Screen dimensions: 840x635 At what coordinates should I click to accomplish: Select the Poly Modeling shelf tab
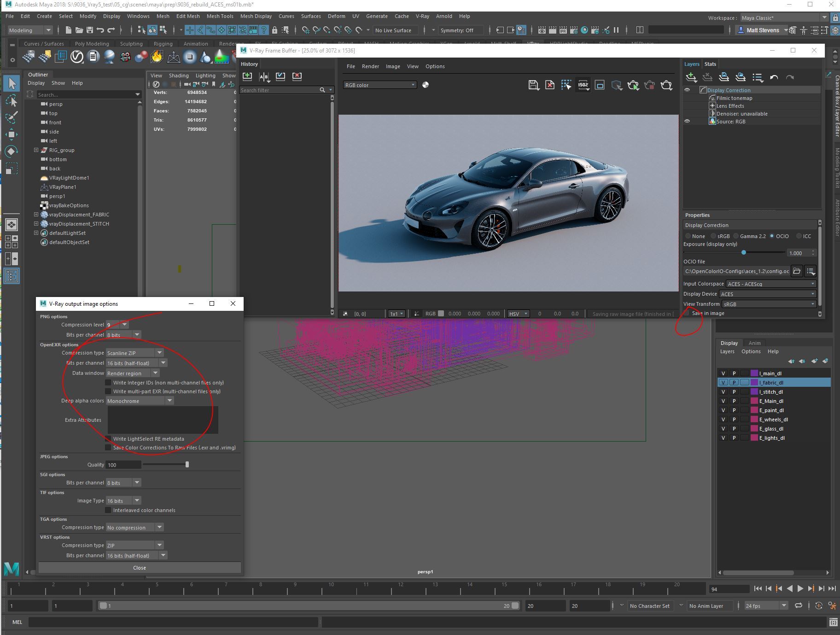(x=92, y=44)
